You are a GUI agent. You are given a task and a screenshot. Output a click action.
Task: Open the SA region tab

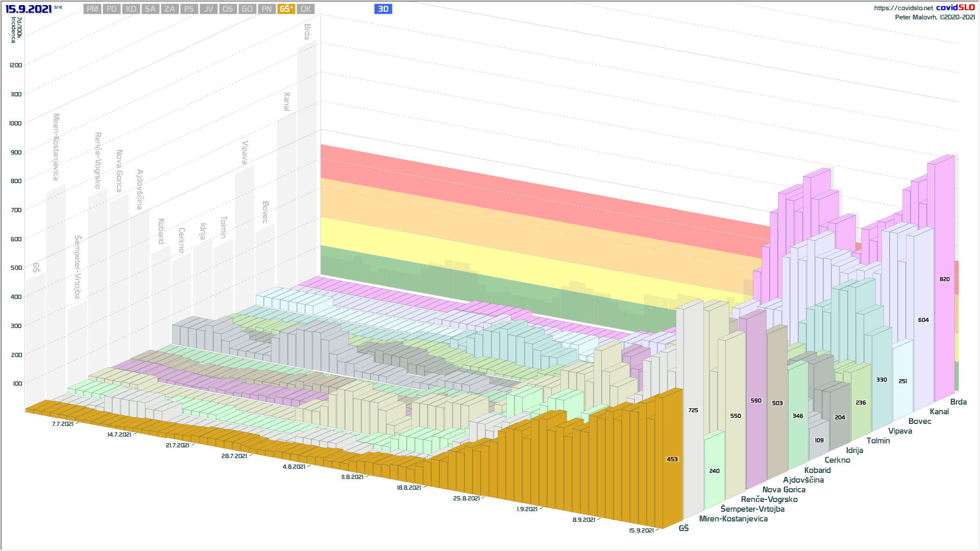tap(150, 9)
